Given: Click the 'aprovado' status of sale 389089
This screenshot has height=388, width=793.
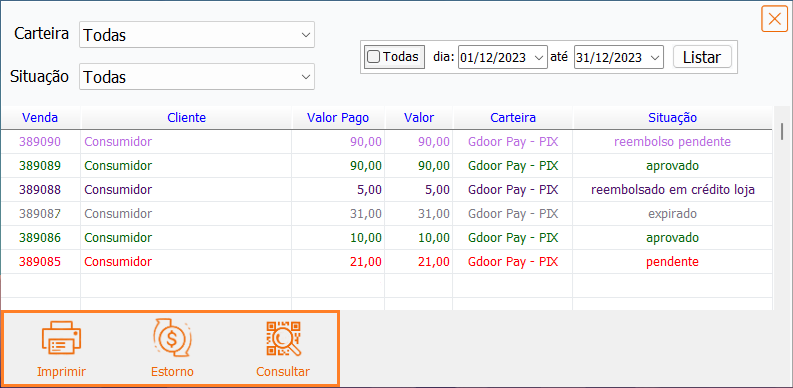Looking at the screenshot, I should click(x=672, y=165).
